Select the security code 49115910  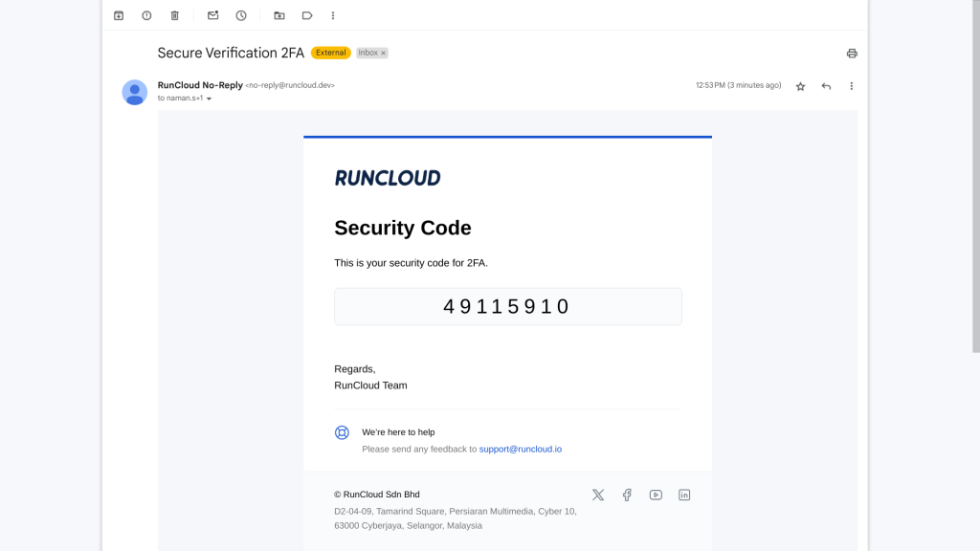click(507, 306)
